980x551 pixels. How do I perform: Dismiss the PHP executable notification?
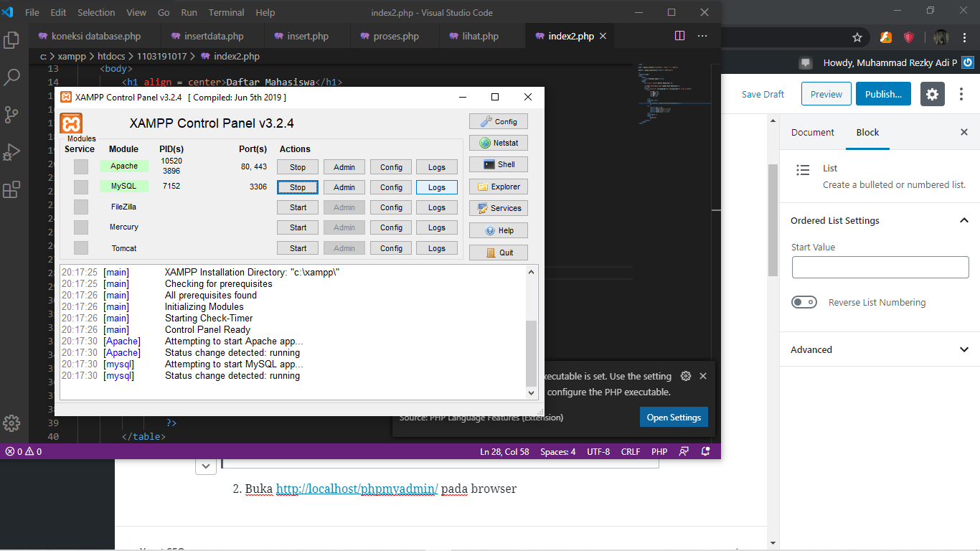[x=703, y=376]
